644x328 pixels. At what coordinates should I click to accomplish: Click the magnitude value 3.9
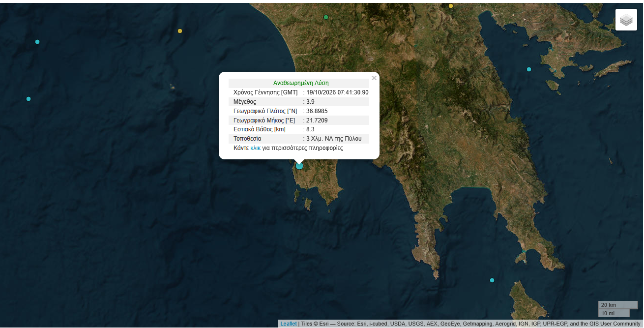tap(310, 102)
